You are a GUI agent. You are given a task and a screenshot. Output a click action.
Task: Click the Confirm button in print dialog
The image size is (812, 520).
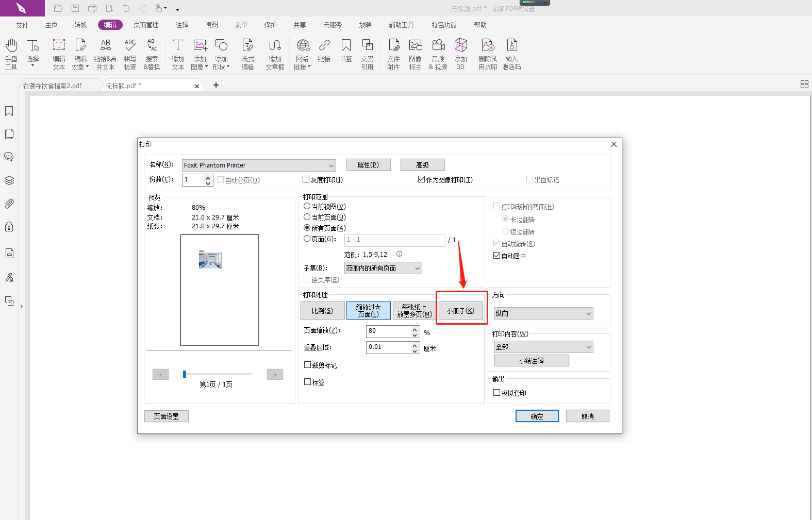click(537, 416)
